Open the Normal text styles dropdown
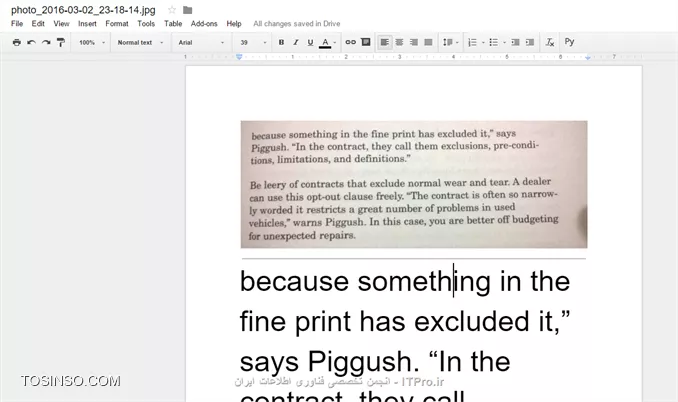 pos(140,42)
